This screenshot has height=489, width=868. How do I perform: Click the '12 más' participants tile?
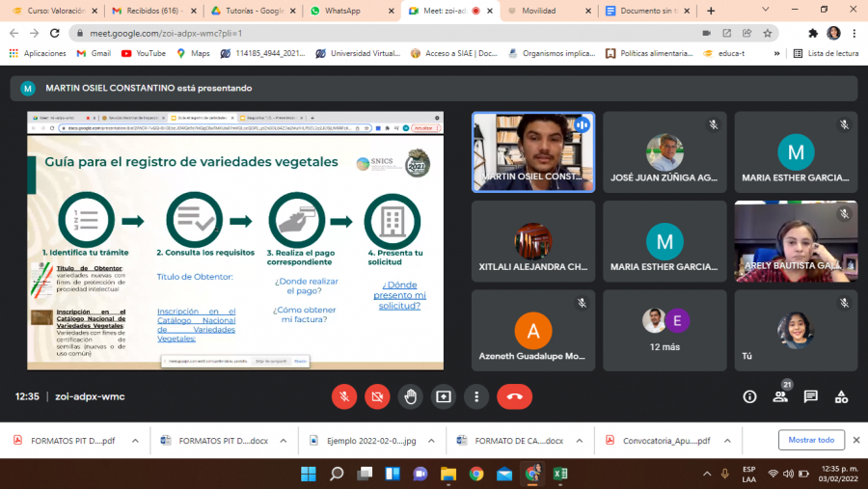click(x=665, y=330)
